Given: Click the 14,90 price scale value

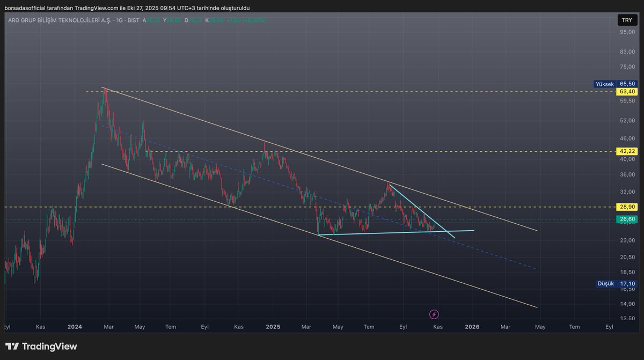Looking at the screenshot, I should tap(627, 304).
